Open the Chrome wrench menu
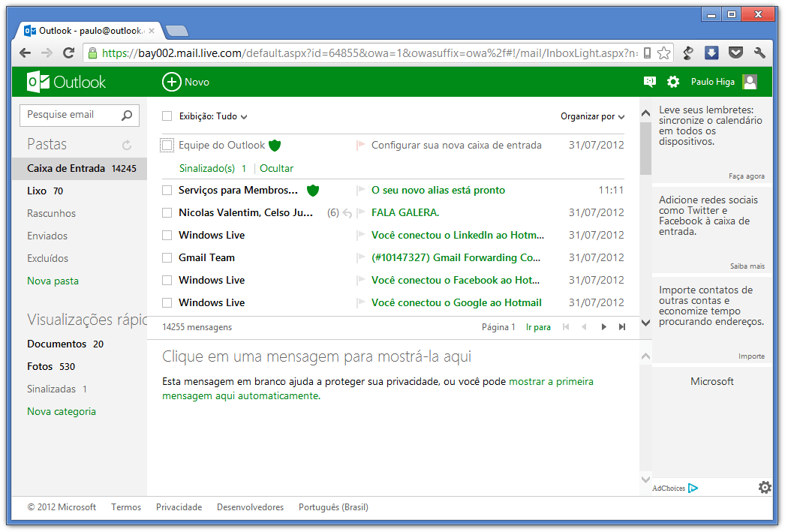 759,53
